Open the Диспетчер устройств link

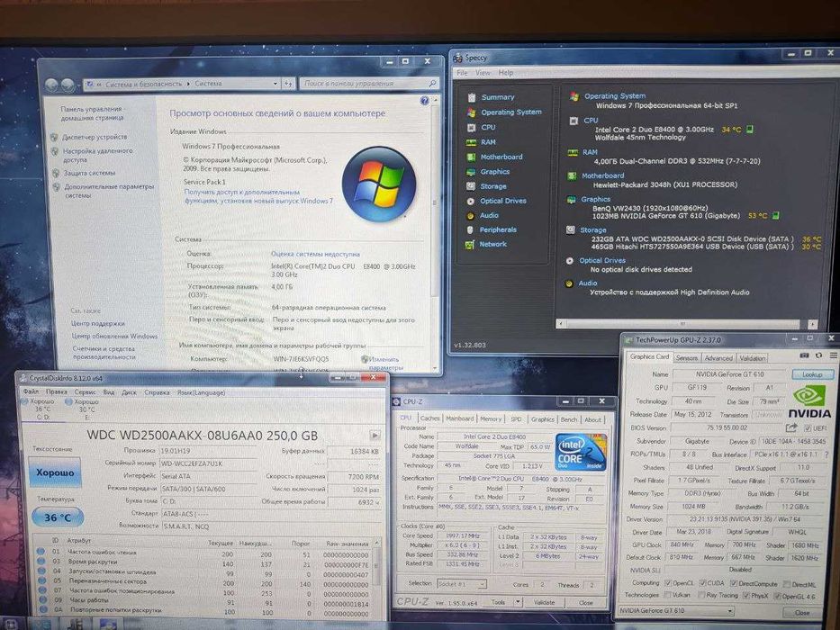tap(95, 137)
